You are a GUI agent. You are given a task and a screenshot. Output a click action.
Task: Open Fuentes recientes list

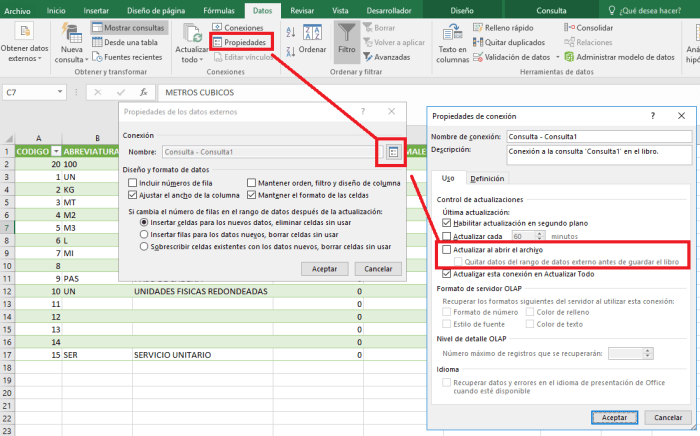pyautogui.click(x=127, y=57)
